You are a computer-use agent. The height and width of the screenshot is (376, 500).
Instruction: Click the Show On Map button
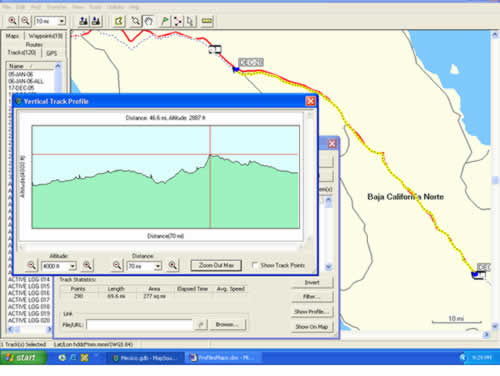(x=312, y=327)
